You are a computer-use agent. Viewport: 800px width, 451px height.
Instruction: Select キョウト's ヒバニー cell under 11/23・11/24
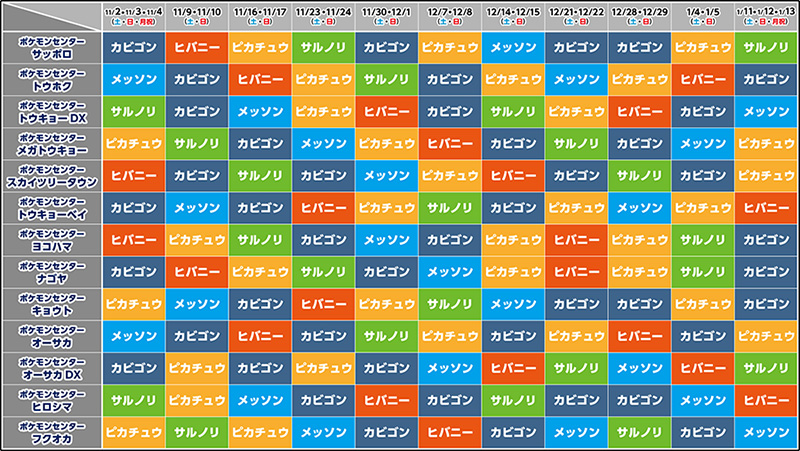pos(323,304)
